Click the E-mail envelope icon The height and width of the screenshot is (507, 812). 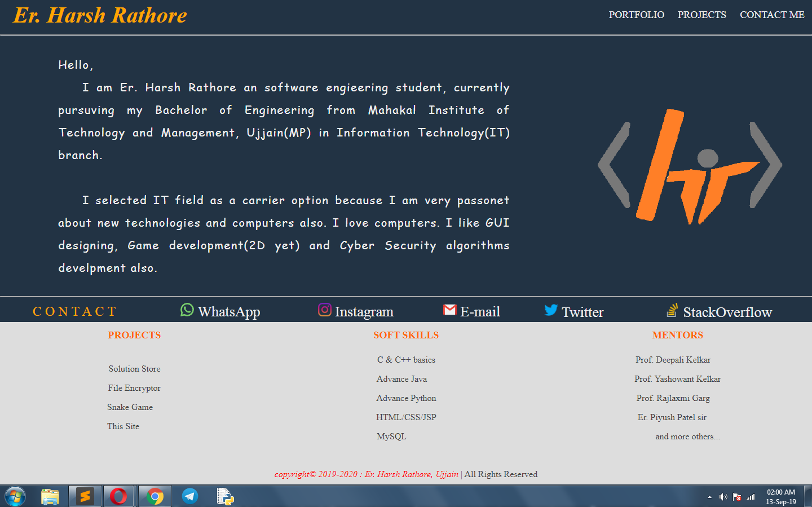point(449,310)
